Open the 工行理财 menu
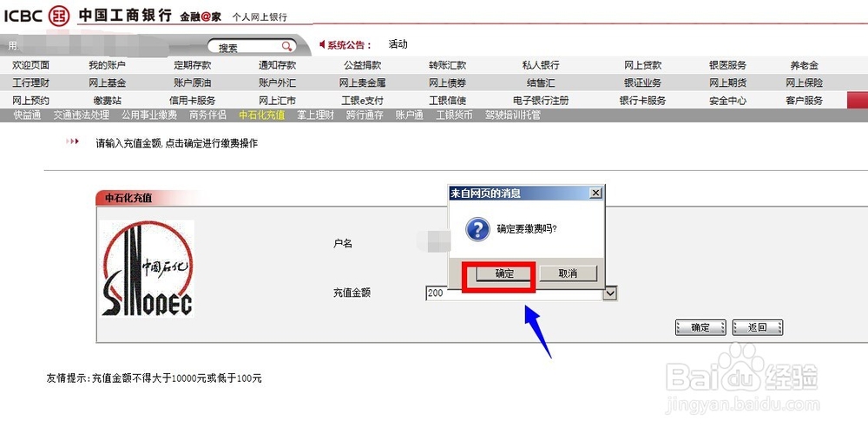 [31, 83]
